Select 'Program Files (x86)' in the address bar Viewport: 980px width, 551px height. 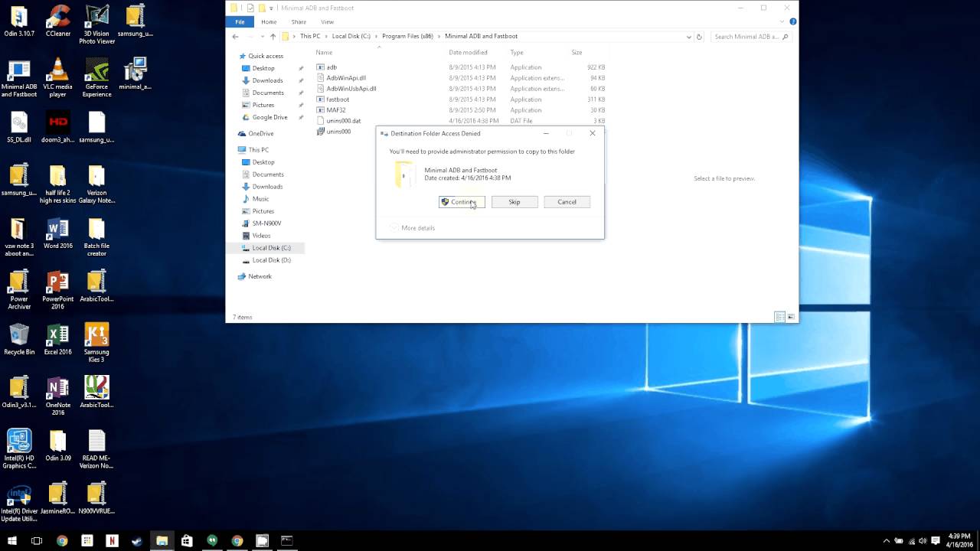pyautogui.click(x=408, y=36)
